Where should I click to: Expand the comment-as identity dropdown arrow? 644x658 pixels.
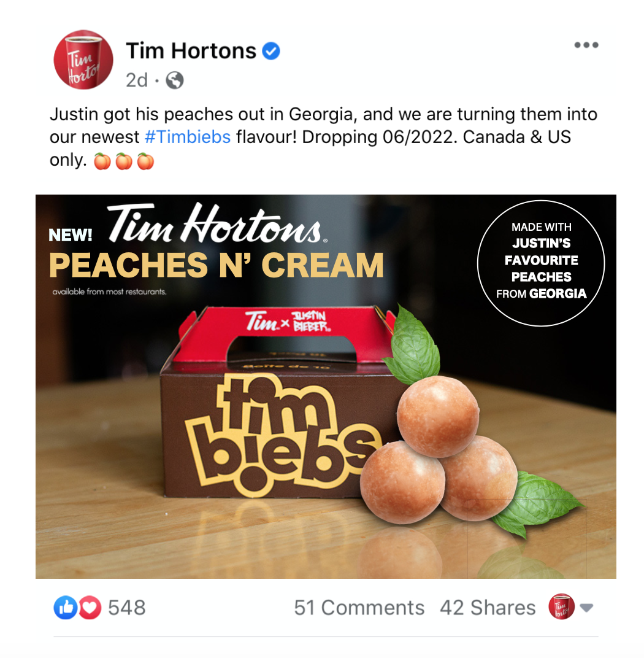[x=586, y=608]
